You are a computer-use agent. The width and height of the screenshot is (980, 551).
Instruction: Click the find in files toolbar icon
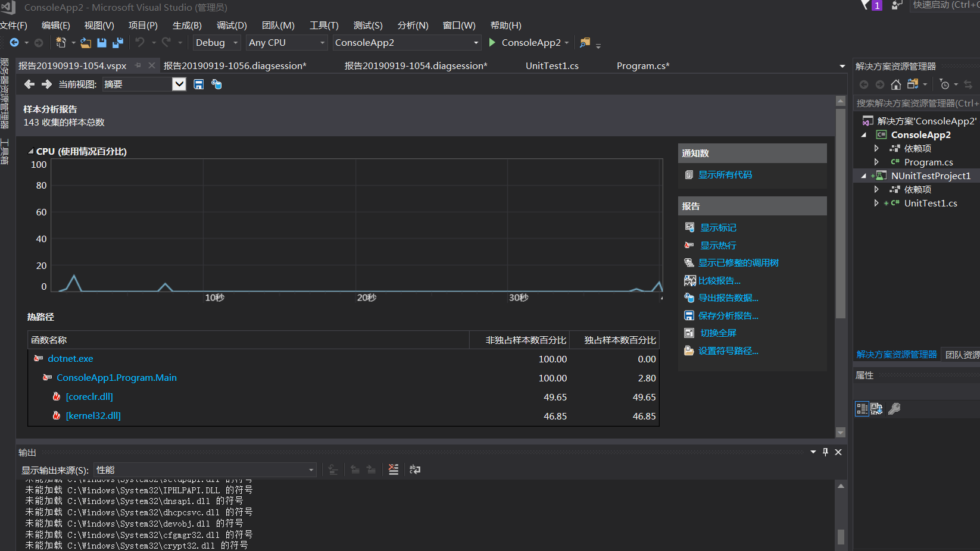[585, 43]
